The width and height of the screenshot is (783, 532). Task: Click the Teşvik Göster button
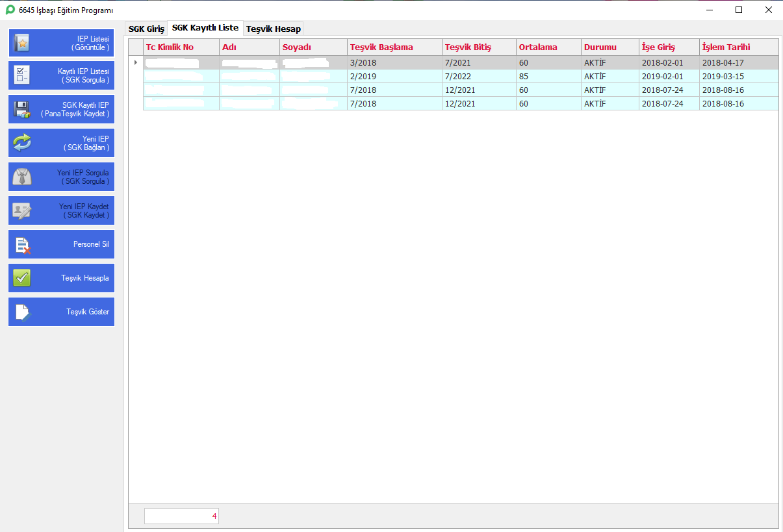61,312
